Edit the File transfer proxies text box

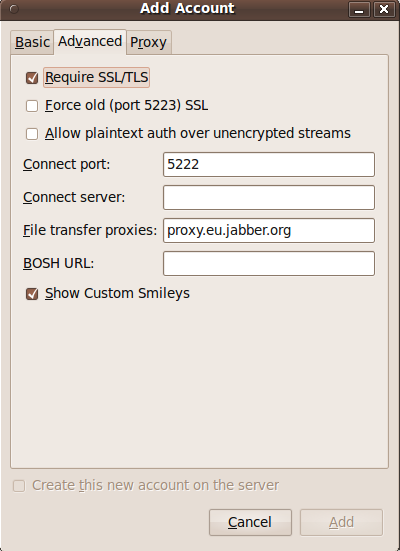click(269, 231)
